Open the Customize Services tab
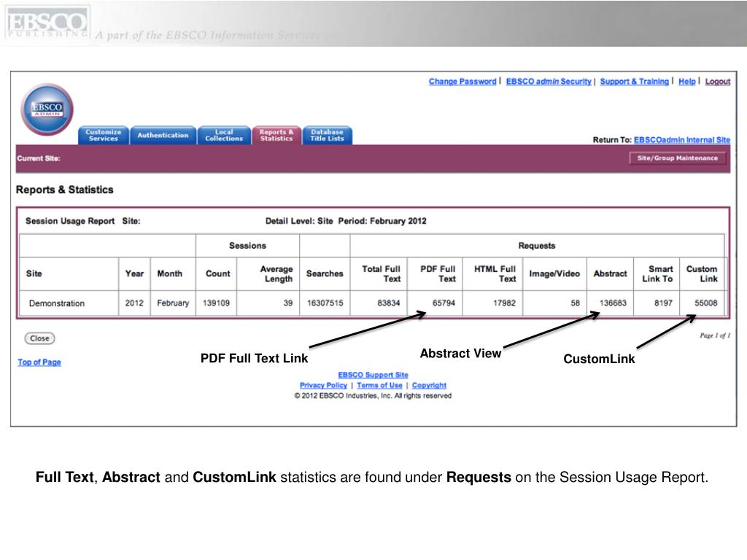 [x=104, y=135]
